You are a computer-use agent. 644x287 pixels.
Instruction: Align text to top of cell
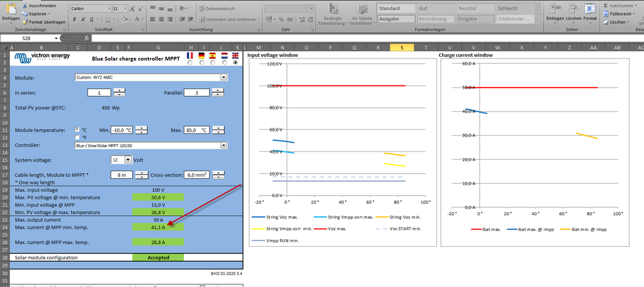click(x=152, y=8)
